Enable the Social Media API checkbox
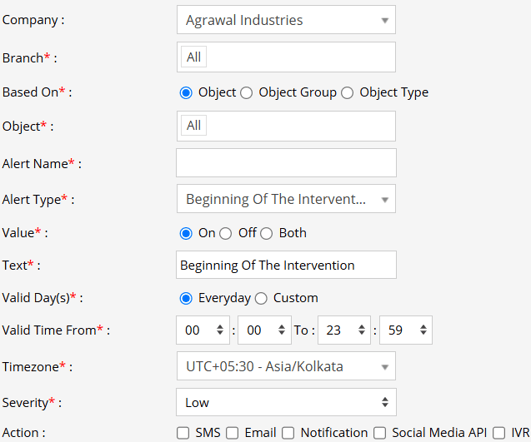Image resolution: width=531 pixels, height=442 pixels. pos(380,433)
